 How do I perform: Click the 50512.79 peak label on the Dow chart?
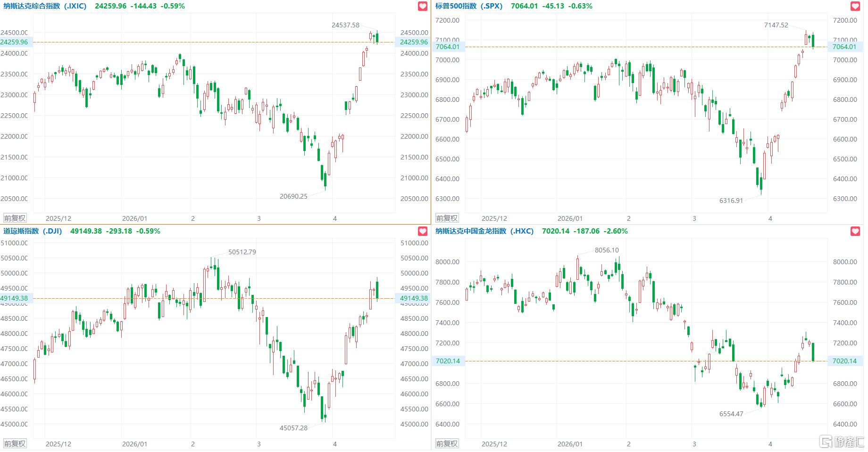coord(242,252)
